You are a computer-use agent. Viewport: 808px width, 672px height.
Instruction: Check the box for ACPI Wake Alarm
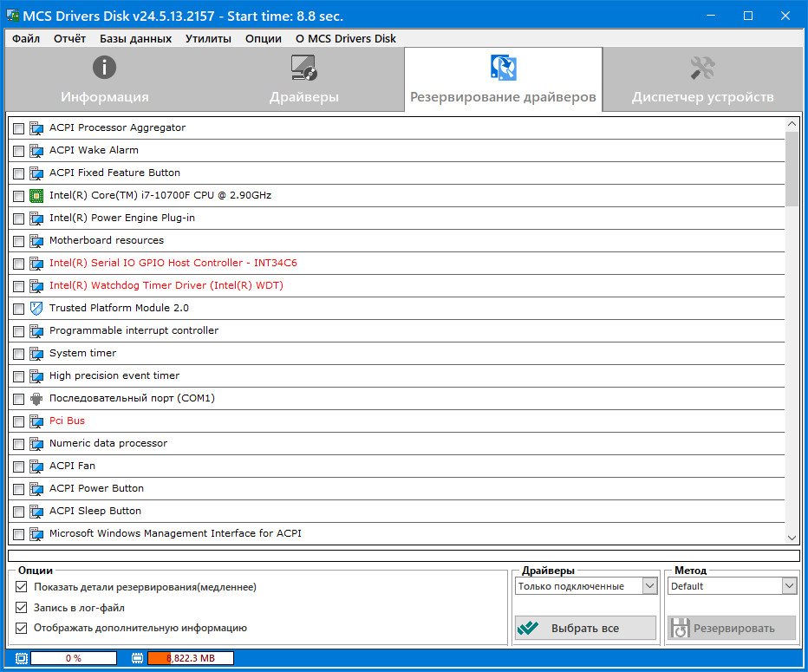pyautogui.click(x=18, y=151)
